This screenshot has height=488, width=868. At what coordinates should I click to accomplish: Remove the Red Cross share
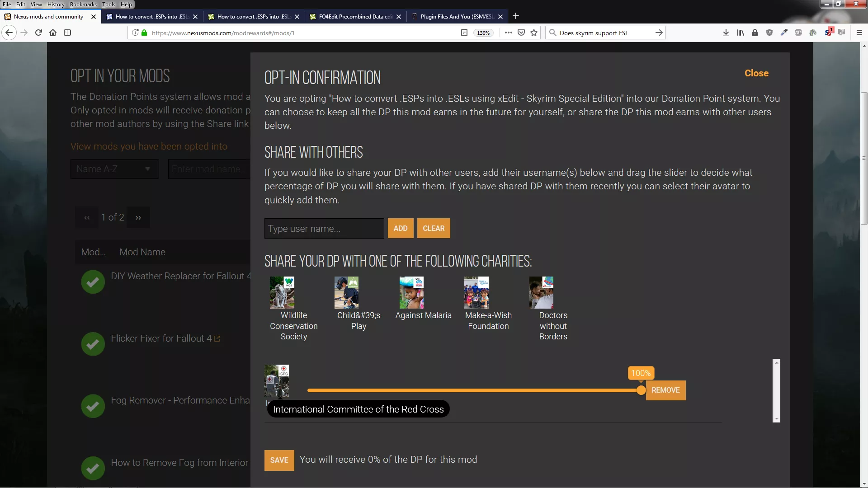[x=665, y=390]
